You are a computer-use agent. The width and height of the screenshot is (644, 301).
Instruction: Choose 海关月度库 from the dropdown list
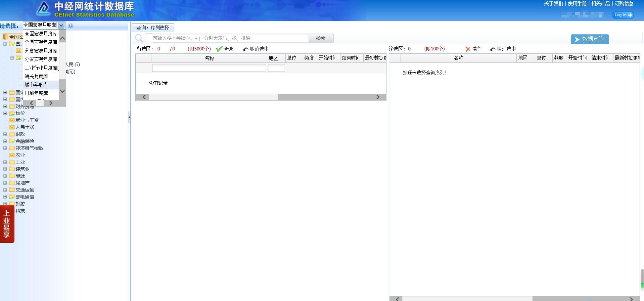coord(36,76)
